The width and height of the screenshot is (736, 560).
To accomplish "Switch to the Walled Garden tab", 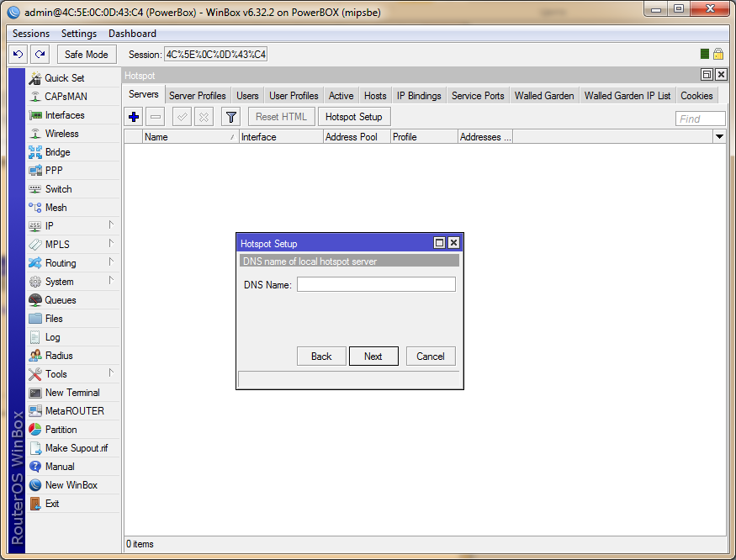I will [x=543, y=96].
